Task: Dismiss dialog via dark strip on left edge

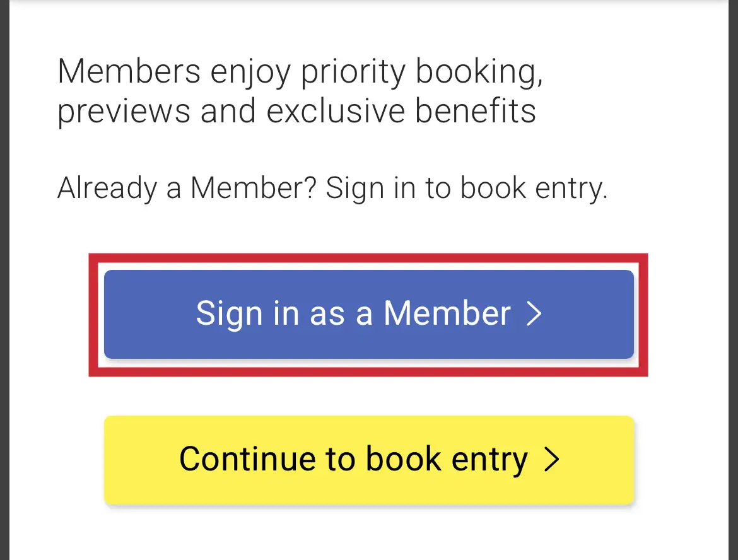Action: click(x=5, y=280)
